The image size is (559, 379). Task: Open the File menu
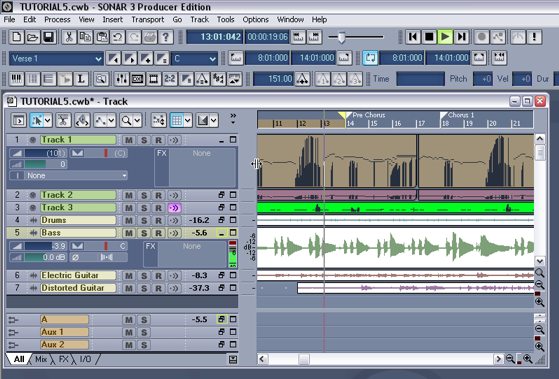[9, 20]
